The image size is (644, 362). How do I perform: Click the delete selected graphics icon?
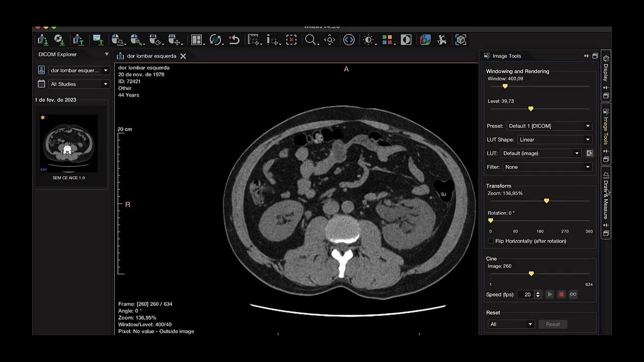point(291,40)
